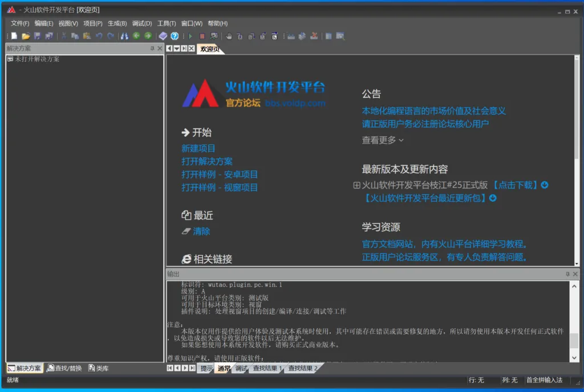
Task: Open the 项目(P) menu
Action: click(93, 23)
